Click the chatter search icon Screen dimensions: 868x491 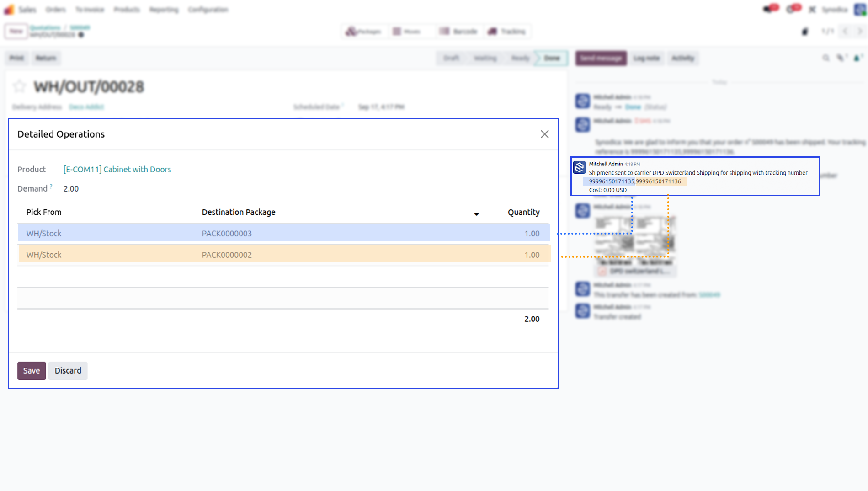click(826, 58)
